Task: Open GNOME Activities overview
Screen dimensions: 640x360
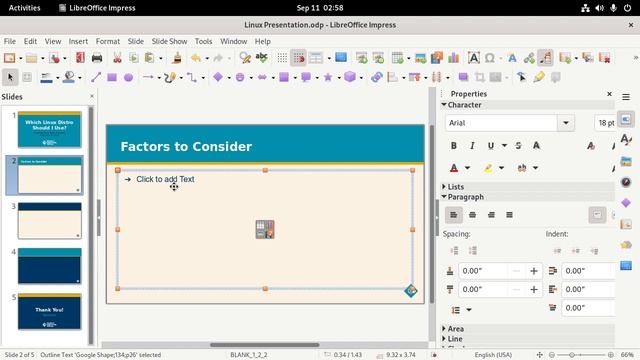Action: [24, 8]
